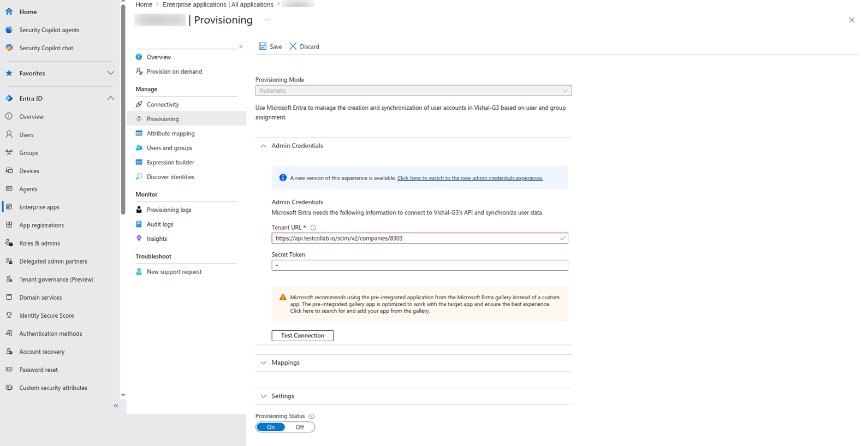This screenshot has width=868, height=446.
Task: Go to Groups in Entra ID
Action: click(28, 153)
